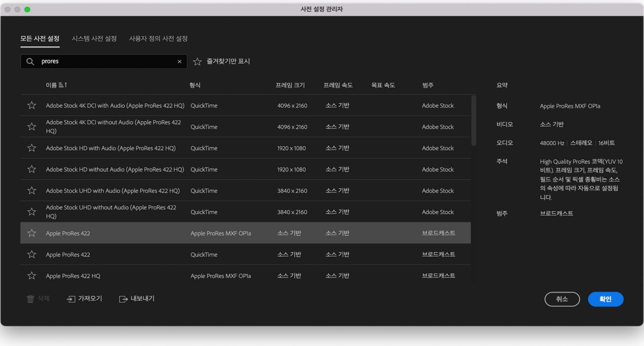Open the 사용자 정의 사전 설정 tab
The image size is (644, 346).
(x=158, y=39)
